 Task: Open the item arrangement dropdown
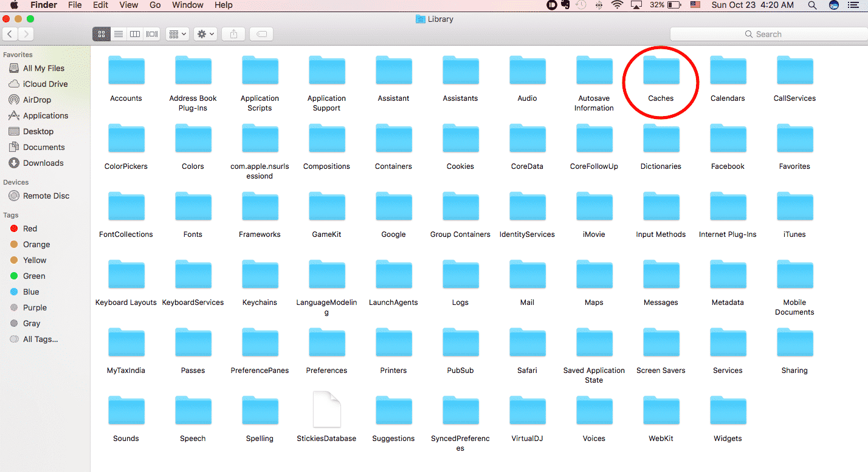coord(177,34)
